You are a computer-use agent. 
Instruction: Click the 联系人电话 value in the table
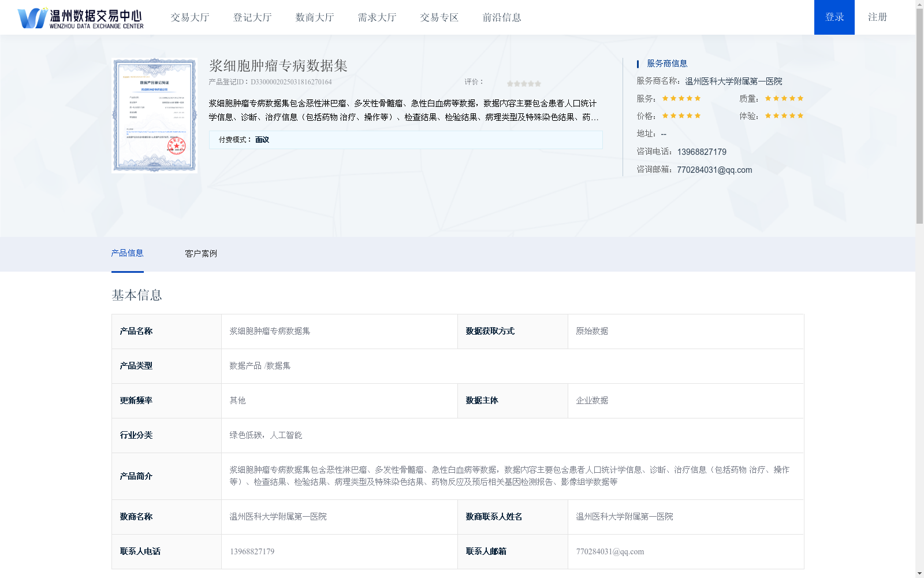click(252, 551)
